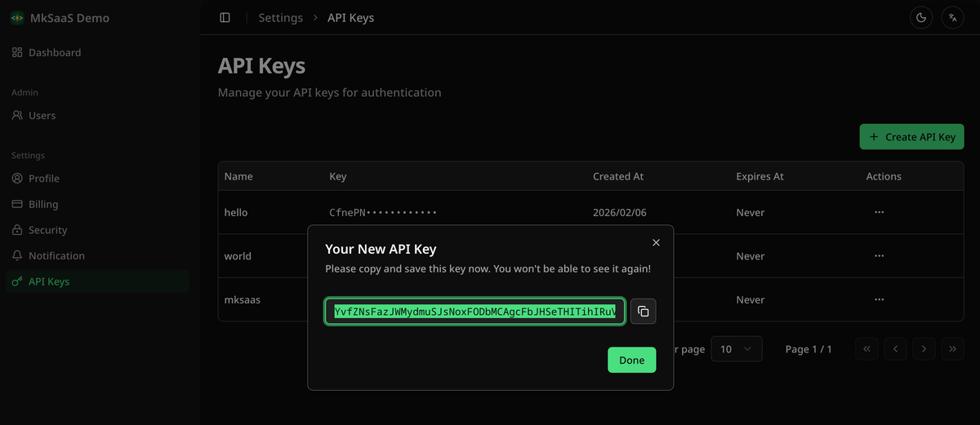
Task: Open the language switcher icon
Action: pyautogui.click(x=953, y=18)
